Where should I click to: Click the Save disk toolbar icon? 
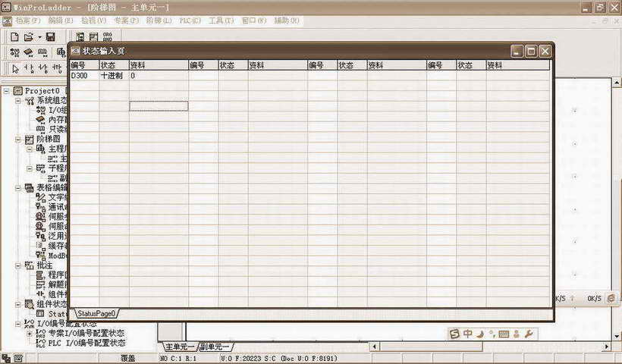point(50,36)
